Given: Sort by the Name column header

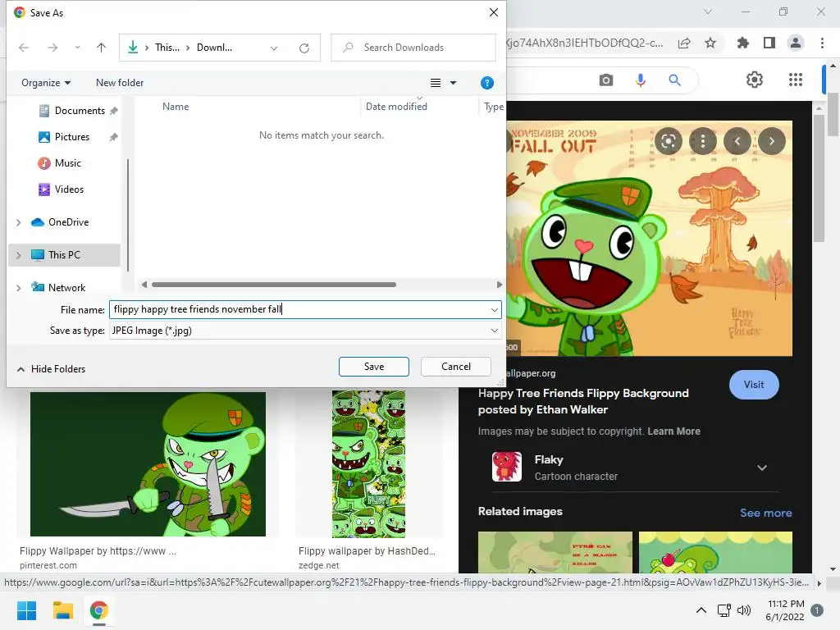Looking at the screenshot, I should 176,107.
